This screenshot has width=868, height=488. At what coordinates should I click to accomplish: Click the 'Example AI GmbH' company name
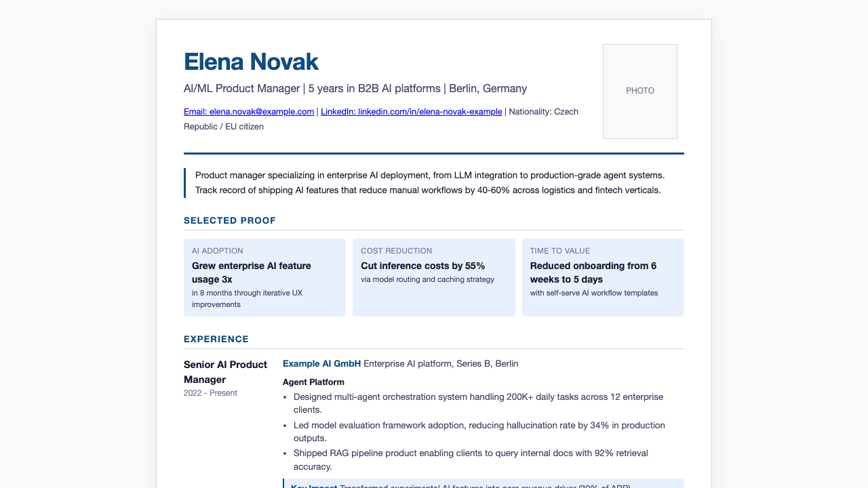coord(322,364)
